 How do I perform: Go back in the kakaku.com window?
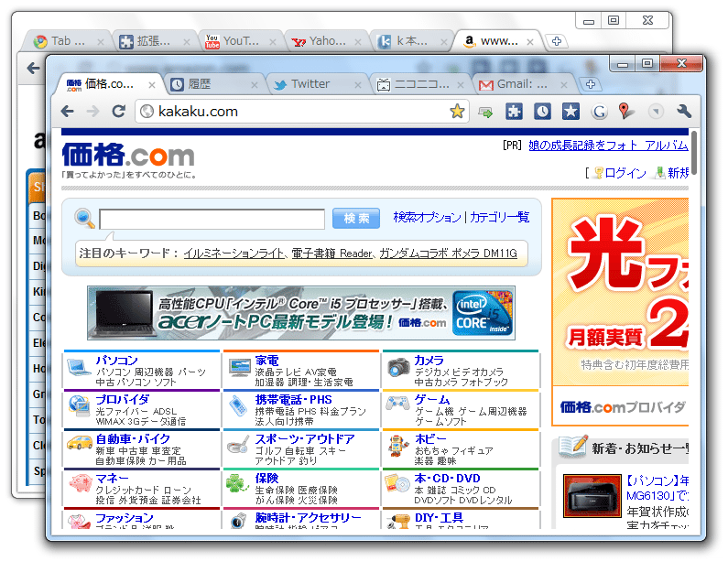point(68,111)
